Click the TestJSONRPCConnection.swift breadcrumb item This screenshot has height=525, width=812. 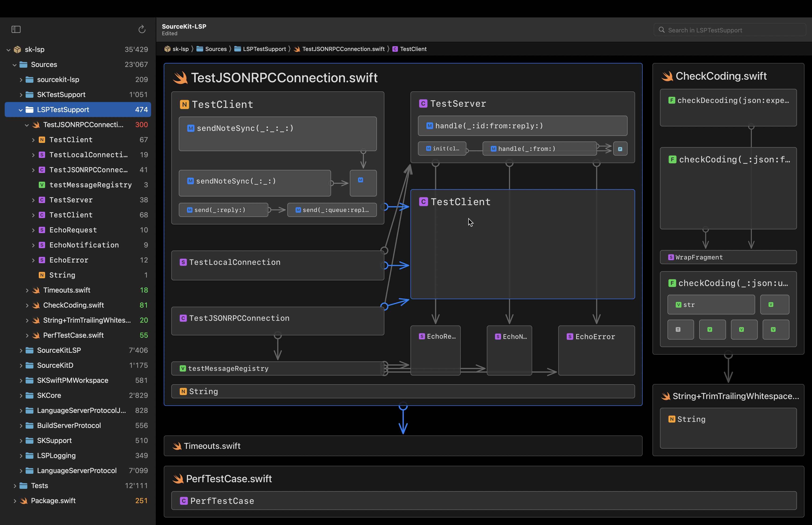339,49
